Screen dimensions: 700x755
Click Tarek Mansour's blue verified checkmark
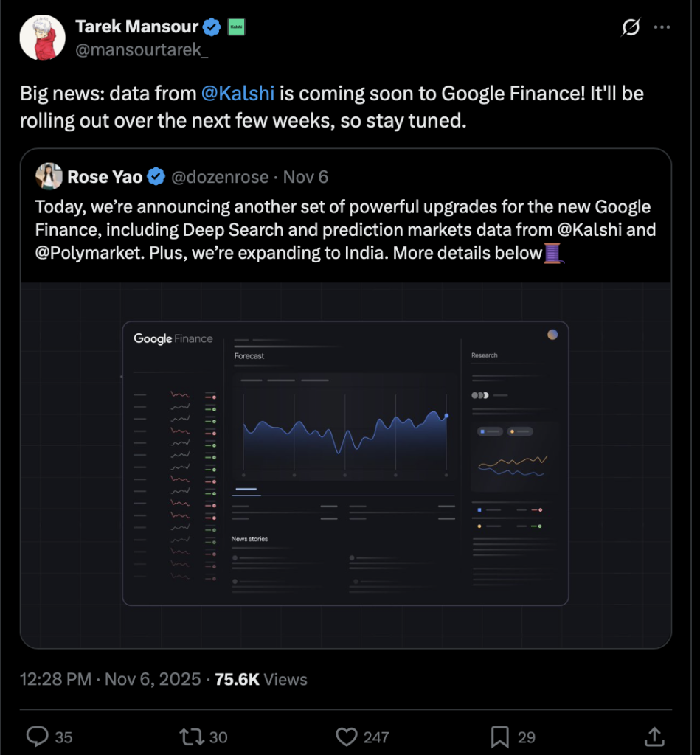coord(212,27)
